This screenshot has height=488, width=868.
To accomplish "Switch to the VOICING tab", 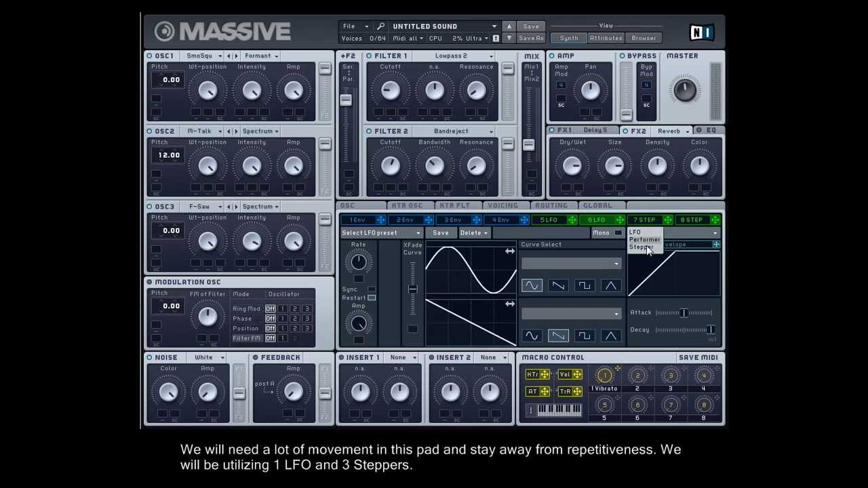I will [502, 205].
